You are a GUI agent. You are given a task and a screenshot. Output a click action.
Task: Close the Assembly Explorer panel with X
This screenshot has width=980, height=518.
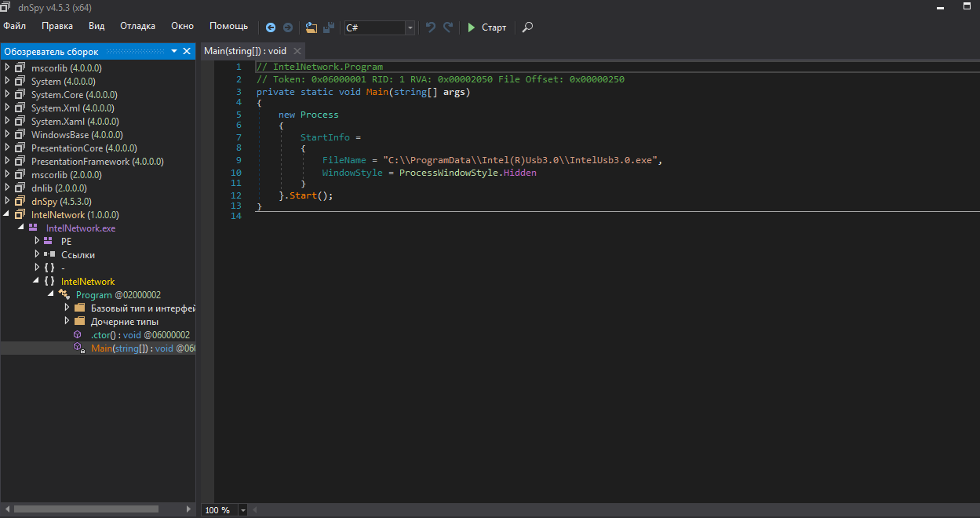(x=187, y=51)
